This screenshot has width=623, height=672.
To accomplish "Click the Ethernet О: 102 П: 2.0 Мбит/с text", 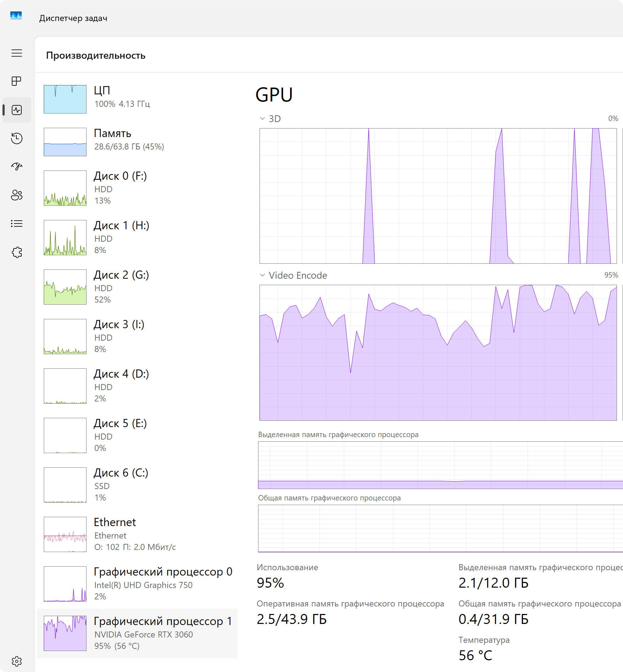I will click(135, 547).
